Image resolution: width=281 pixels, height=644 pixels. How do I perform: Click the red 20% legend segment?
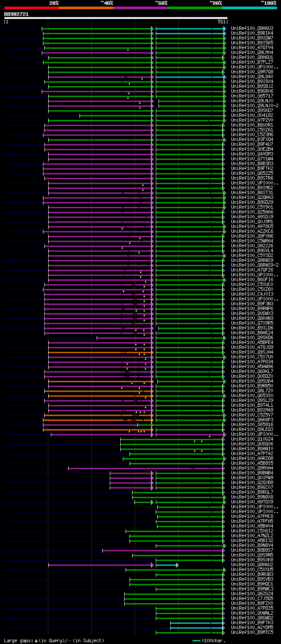click(x=31, y=8)
